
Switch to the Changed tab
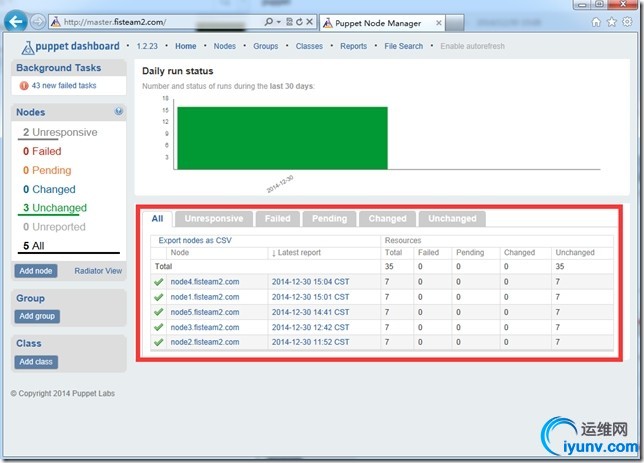click(x=387, y=219)
